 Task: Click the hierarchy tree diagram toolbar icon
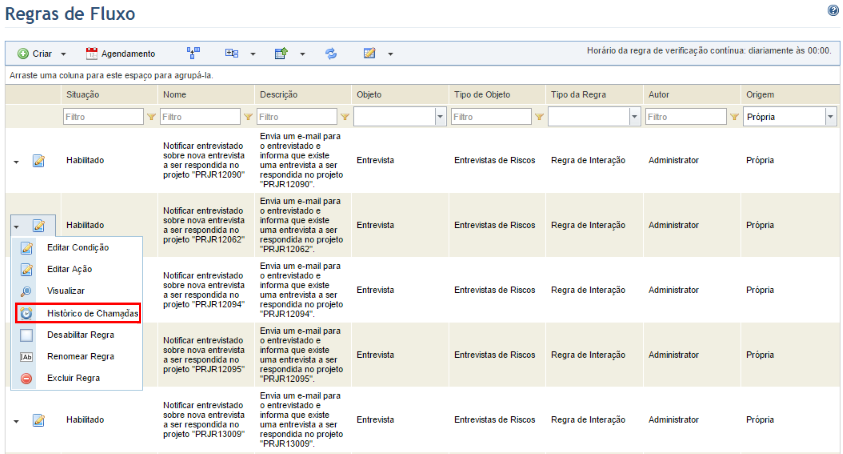click(193, 53)
